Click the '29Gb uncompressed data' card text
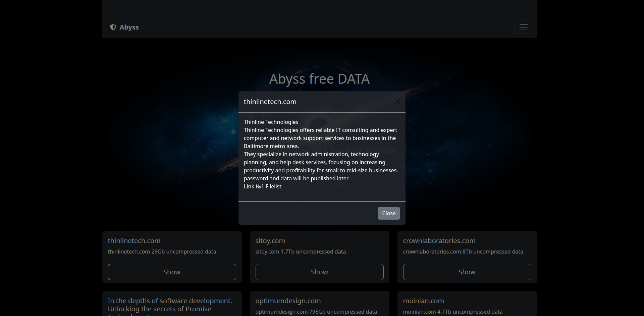 click(162, 252)
